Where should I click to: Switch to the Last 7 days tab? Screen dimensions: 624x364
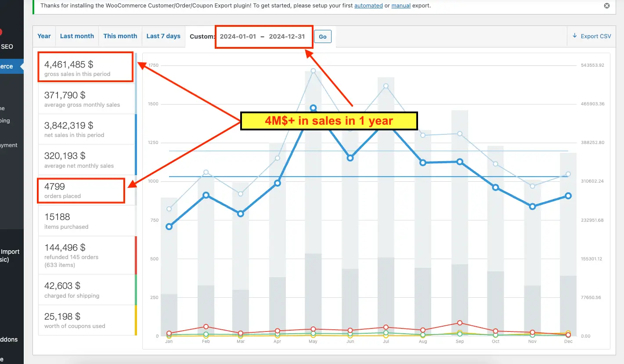[x=163, y=36]
